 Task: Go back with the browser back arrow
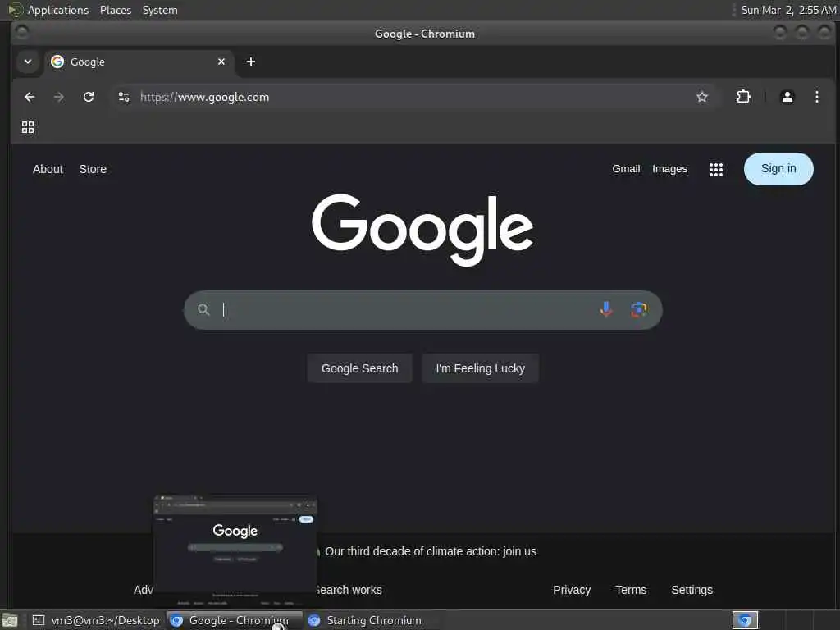(30, 97)
